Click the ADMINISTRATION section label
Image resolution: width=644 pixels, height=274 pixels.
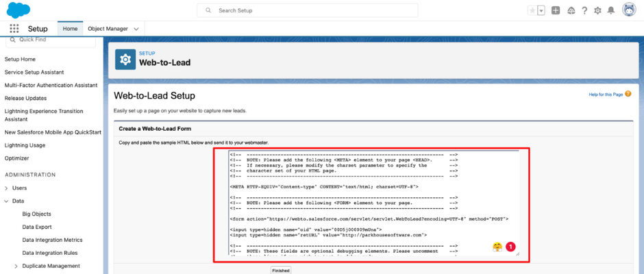point(30,175)
